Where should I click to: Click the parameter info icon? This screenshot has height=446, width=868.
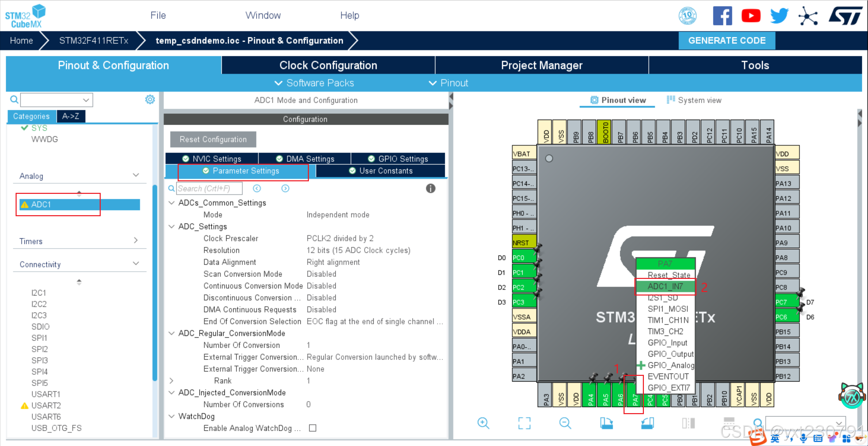(x=430, y=188)
